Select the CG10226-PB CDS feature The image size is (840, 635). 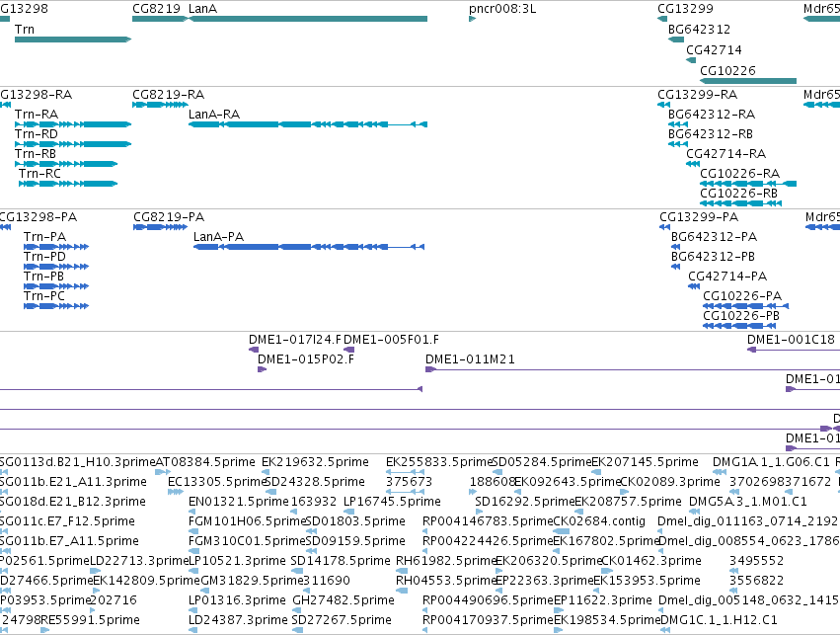739,326
